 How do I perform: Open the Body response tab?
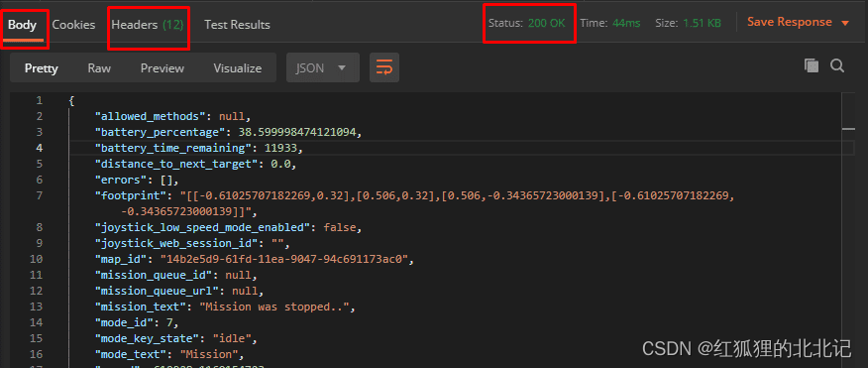(x=22, y=25)
